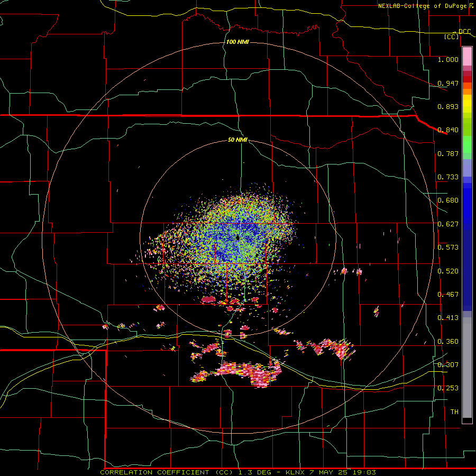Select the 0.947 legend value
The image size is (476, 476).
448,83
